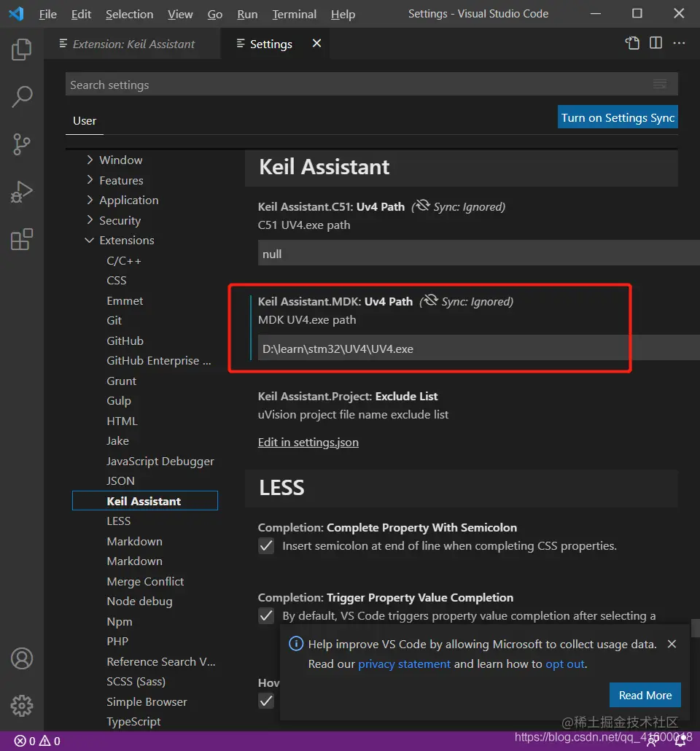The height and width of the screenshot is (751, 700).
Task: Open the View menu
Action: pos(180,15)
